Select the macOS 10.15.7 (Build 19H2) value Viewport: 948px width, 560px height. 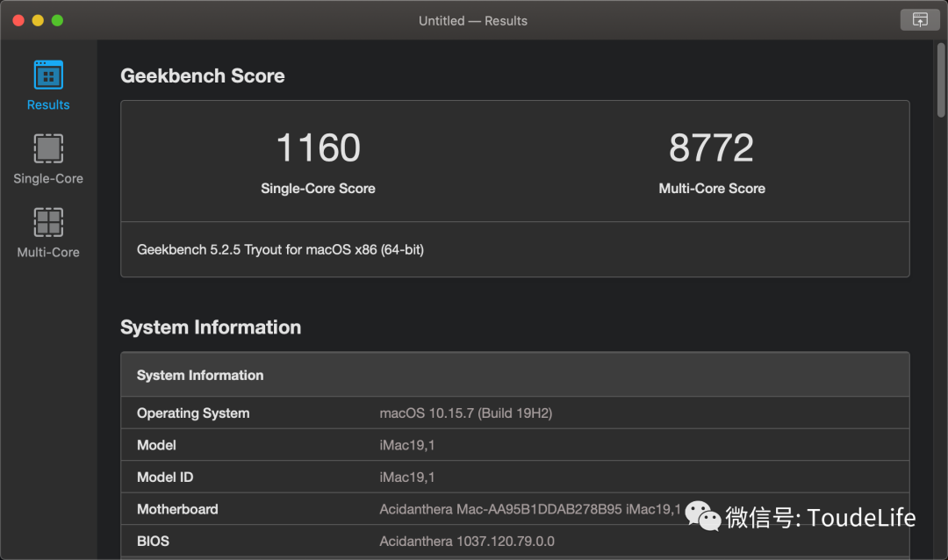pyautogui.click(x=465, y=413)
